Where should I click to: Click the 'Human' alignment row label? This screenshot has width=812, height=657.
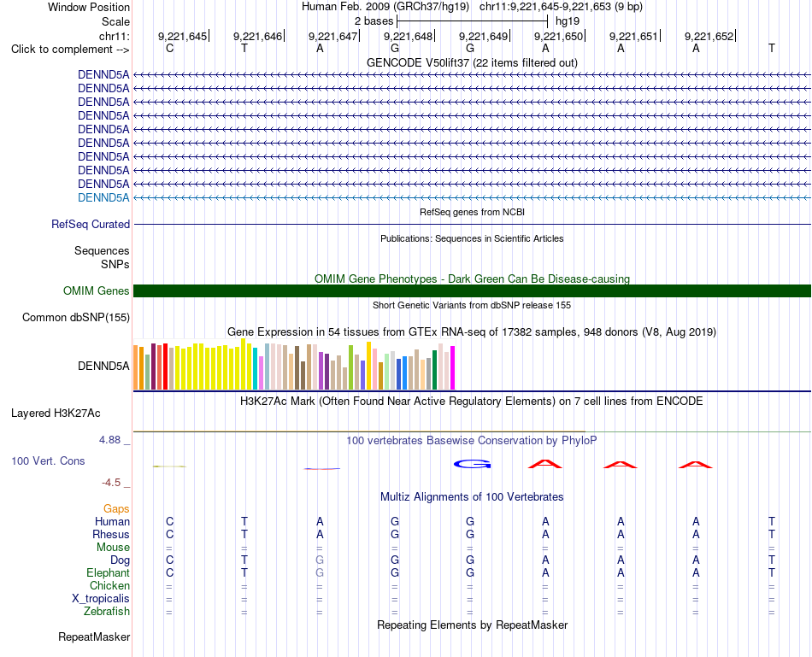click(x=112, y=521)
